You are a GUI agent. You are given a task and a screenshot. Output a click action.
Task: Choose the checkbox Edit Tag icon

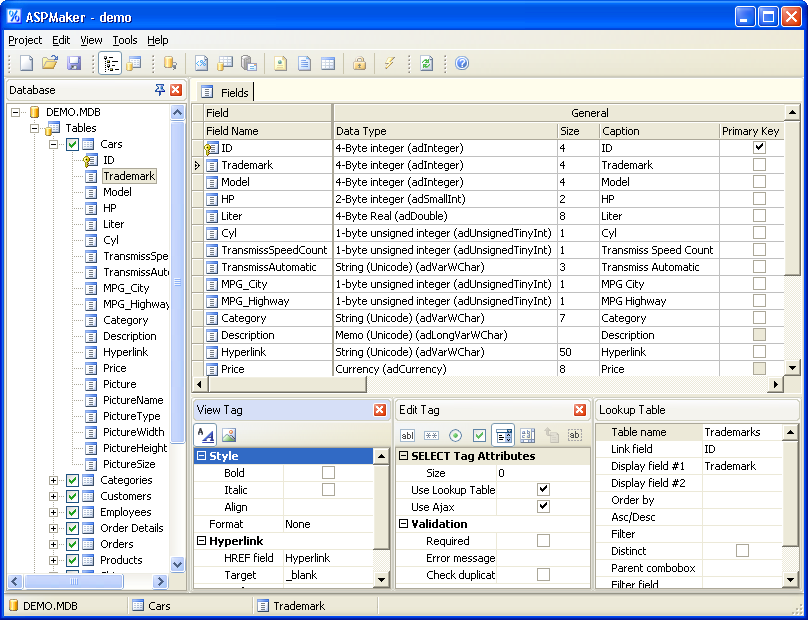479,435
